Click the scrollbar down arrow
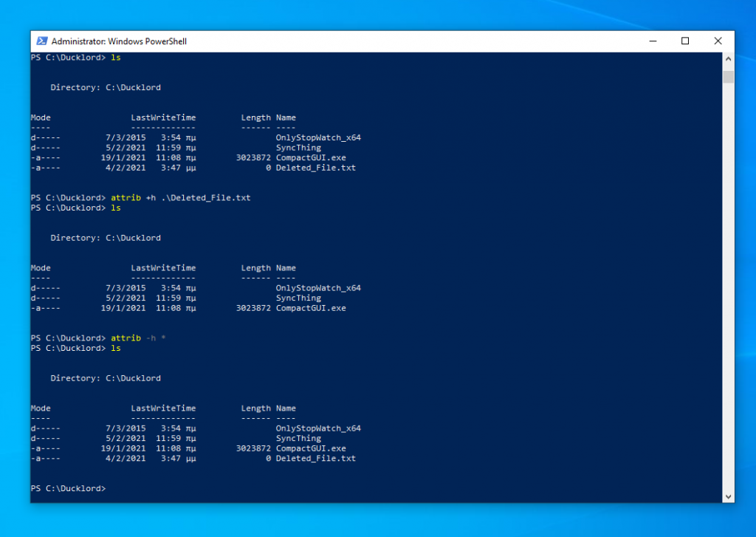The height and width of the screenshot is (537, 756). (x=728, y=496)
